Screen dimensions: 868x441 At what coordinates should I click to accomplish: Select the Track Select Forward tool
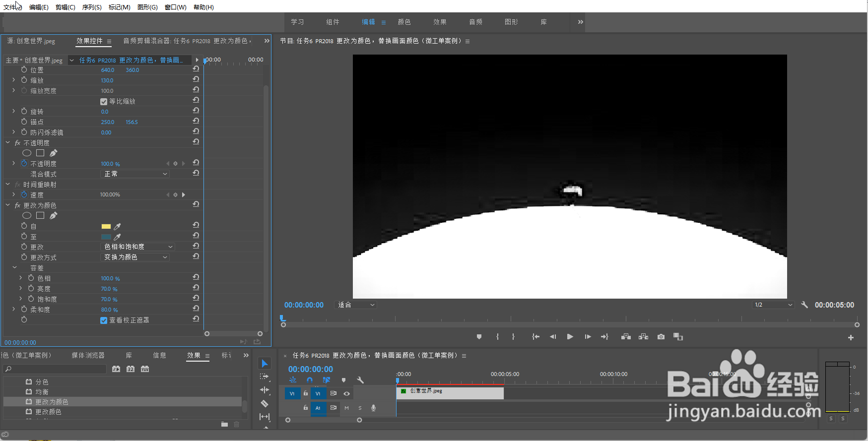click(x=265, y=377)
